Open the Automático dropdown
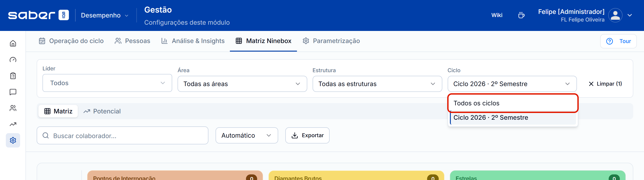 point(247,135)
